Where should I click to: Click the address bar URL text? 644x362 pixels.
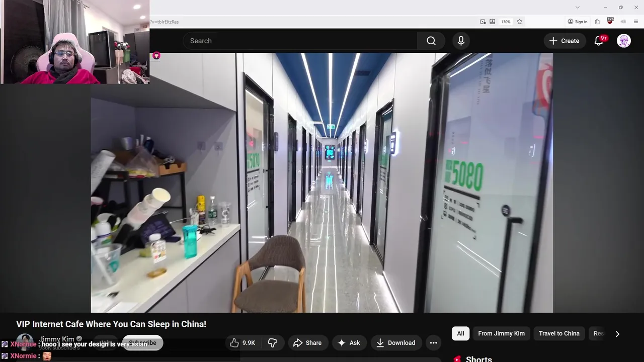tap(165, 22)
